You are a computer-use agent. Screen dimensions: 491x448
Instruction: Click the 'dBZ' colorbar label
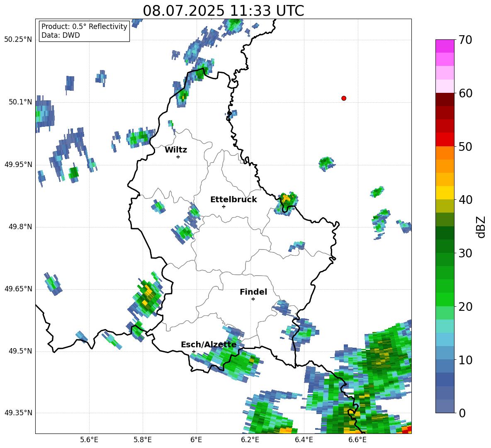point(481,227)
